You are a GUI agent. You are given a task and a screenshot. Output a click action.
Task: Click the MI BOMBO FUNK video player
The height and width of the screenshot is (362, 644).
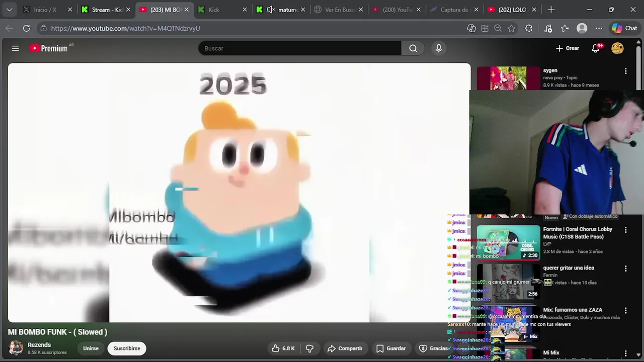[x=239, y=193]
